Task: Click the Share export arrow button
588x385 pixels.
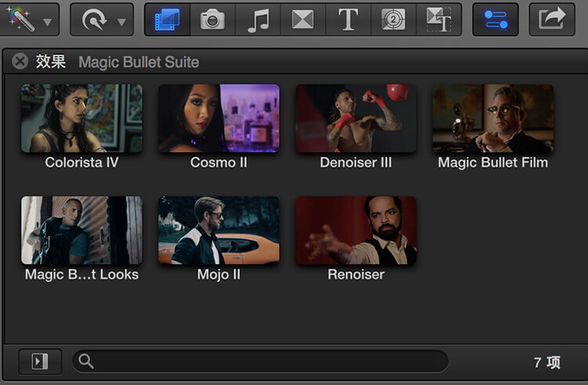Action: click(552, 20)
